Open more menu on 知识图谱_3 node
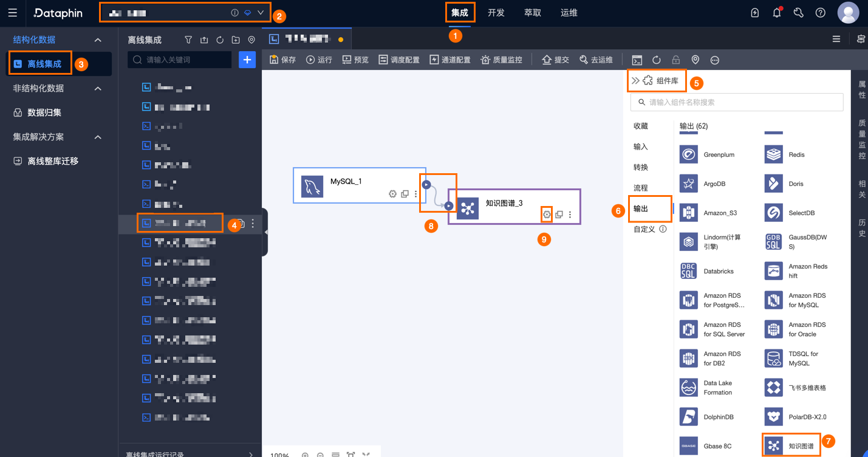 (x=570, y=215)
